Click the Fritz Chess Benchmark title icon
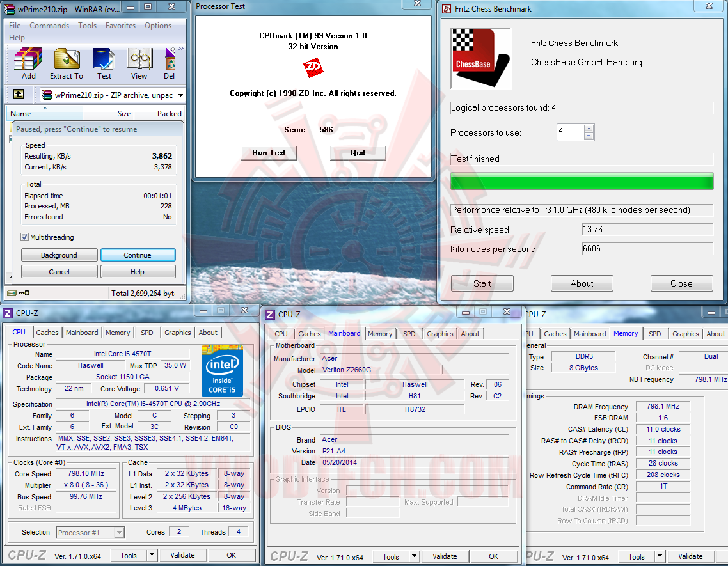 point(447,9)
